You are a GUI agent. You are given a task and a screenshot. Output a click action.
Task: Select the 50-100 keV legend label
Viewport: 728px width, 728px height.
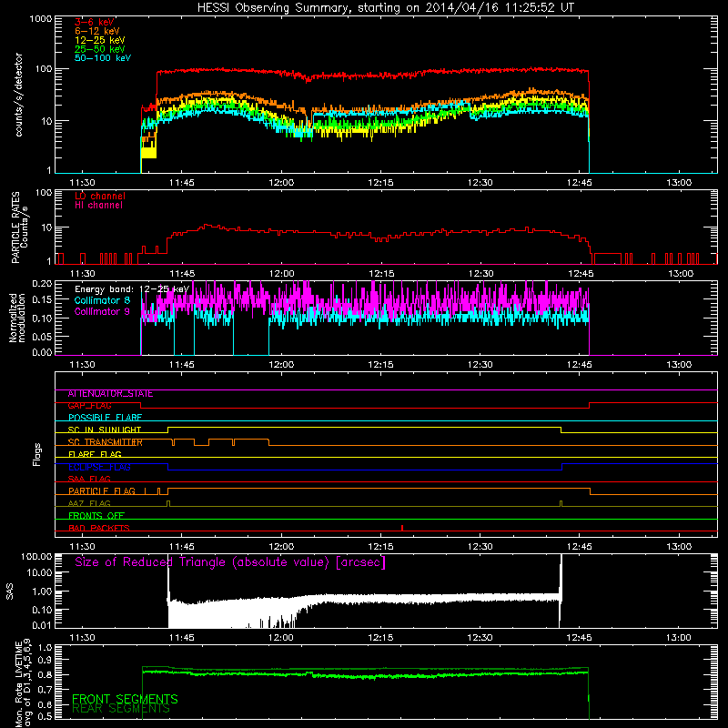[x=103, y=58]
